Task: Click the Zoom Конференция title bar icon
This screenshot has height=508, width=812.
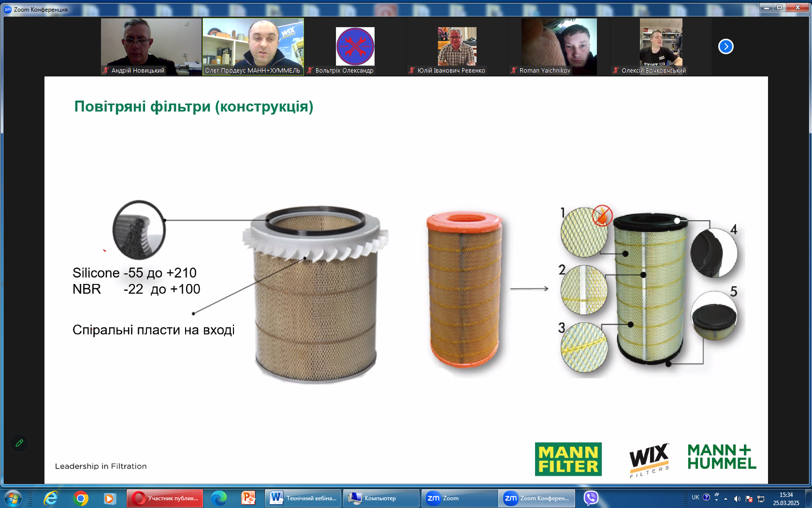Action: (8, 9)
